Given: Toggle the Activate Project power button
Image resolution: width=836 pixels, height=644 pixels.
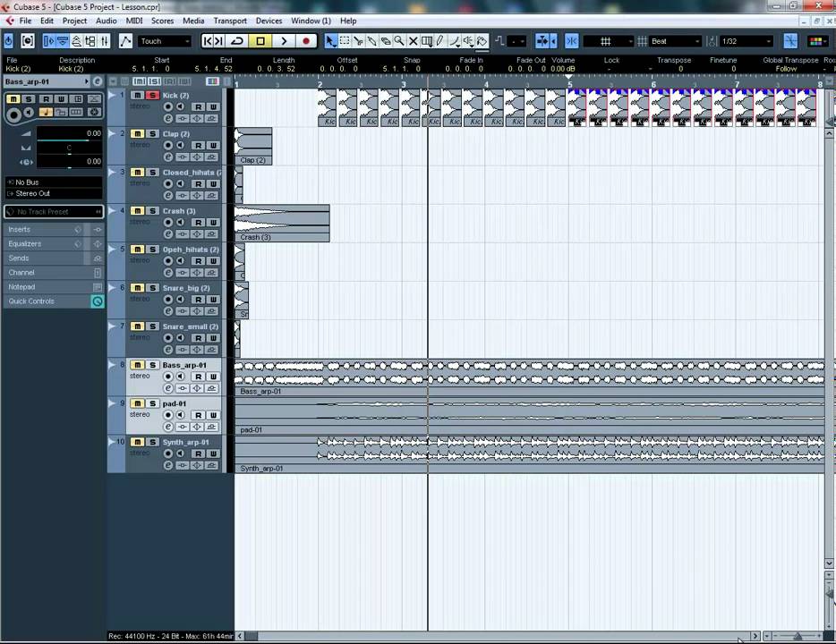Looking at the screenshot, I should point(9,41).
